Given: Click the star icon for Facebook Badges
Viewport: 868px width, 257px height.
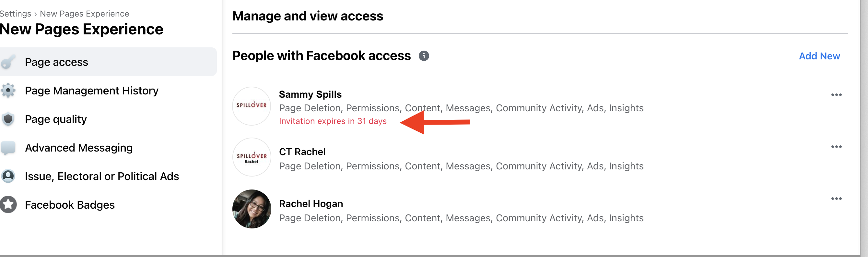Looking at the screenshot, I should tap(8, 205).
